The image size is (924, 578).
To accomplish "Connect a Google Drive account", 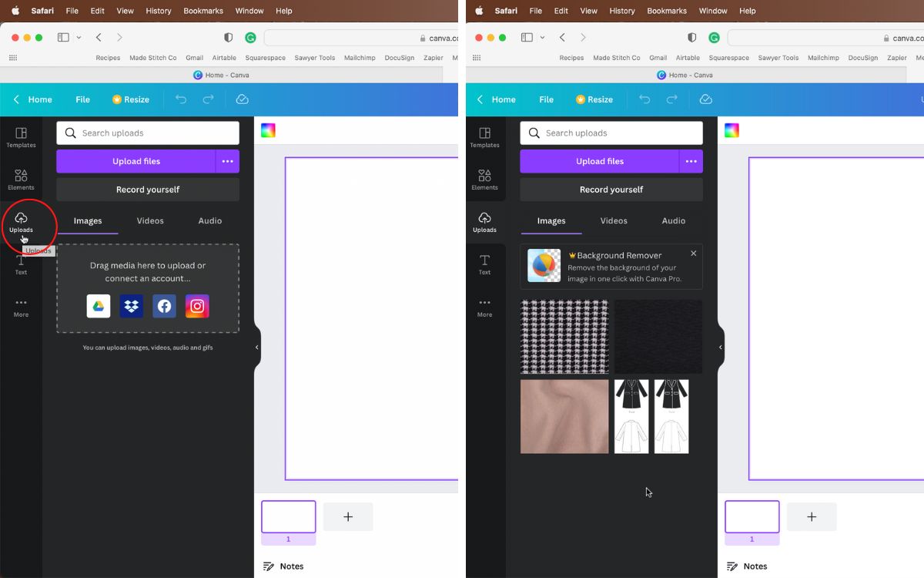I will (x=99, y=306).
